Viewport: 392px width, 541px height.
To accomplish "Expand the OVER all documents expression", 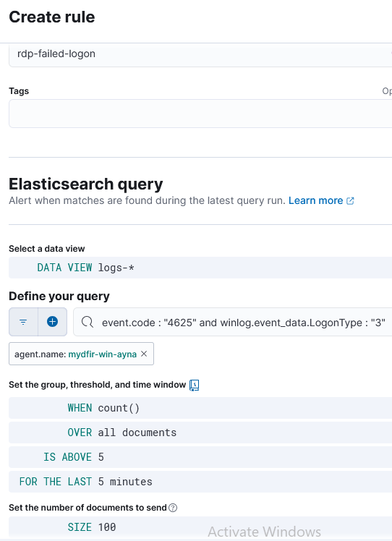I will (x=200, y=433).
